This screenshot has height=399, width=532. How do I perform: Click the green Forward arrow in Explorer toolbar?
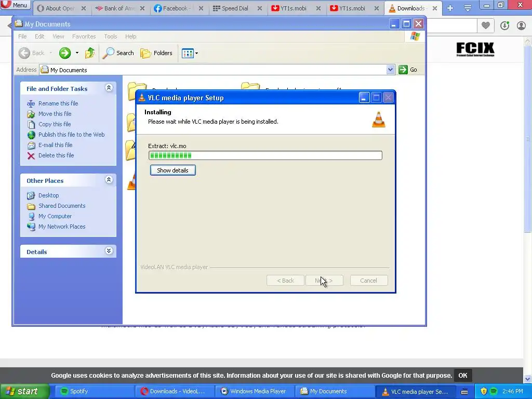point(65,53)
